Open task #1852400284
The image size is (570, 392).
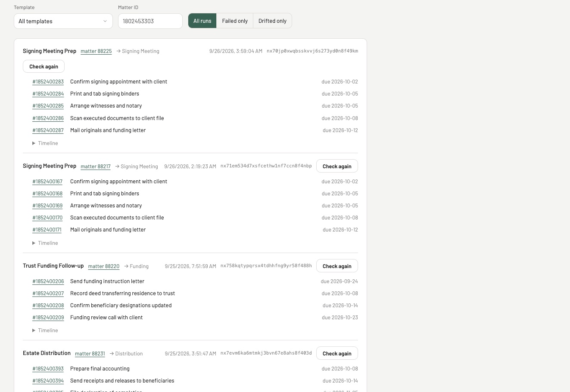coord(48,94)
